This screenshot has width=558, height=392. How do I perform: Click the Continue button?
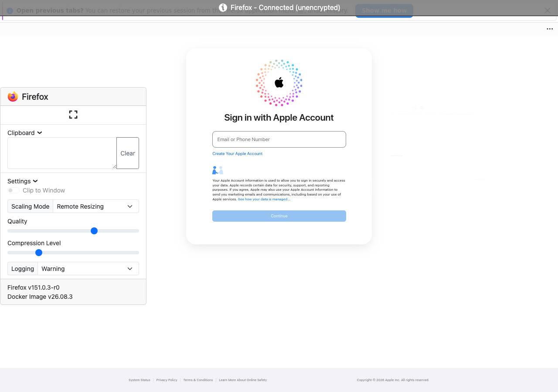279,216
